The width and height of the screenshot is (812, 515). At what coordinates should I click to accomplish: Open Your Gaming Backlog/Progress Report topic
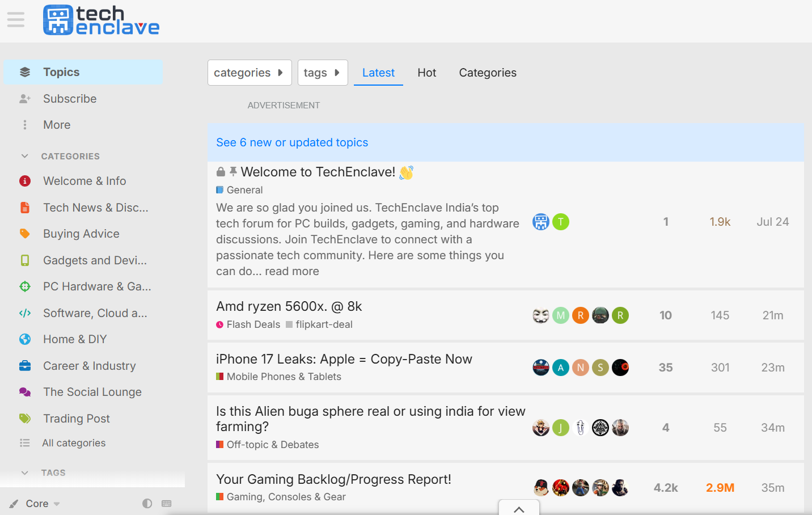pos(333,479)
